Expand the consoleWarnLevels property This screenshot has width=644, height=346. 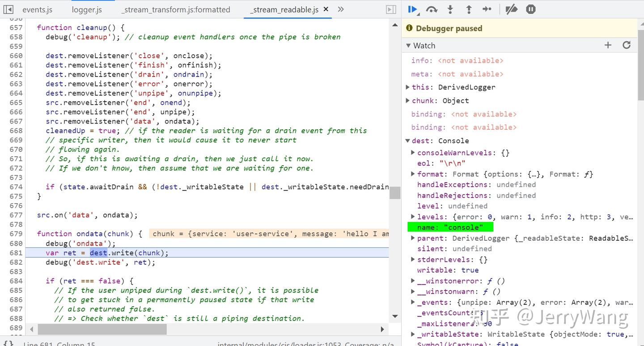(413, 153)
